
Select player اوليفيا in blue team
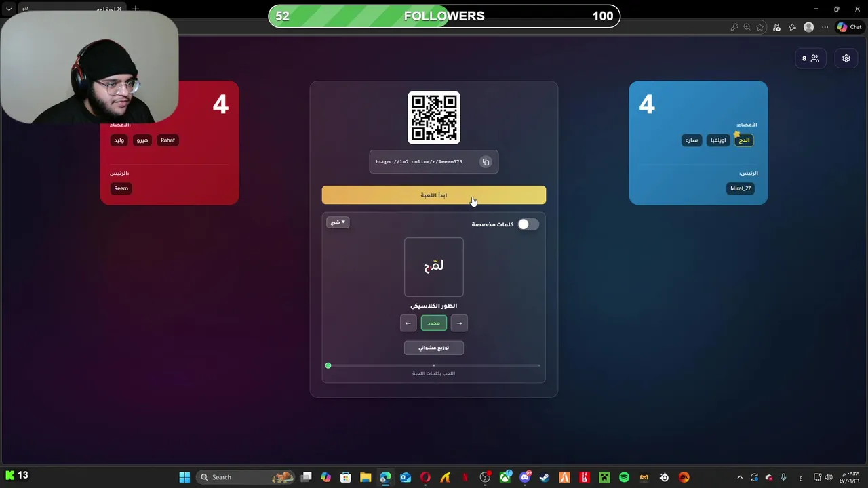click(x=718, y=140)
